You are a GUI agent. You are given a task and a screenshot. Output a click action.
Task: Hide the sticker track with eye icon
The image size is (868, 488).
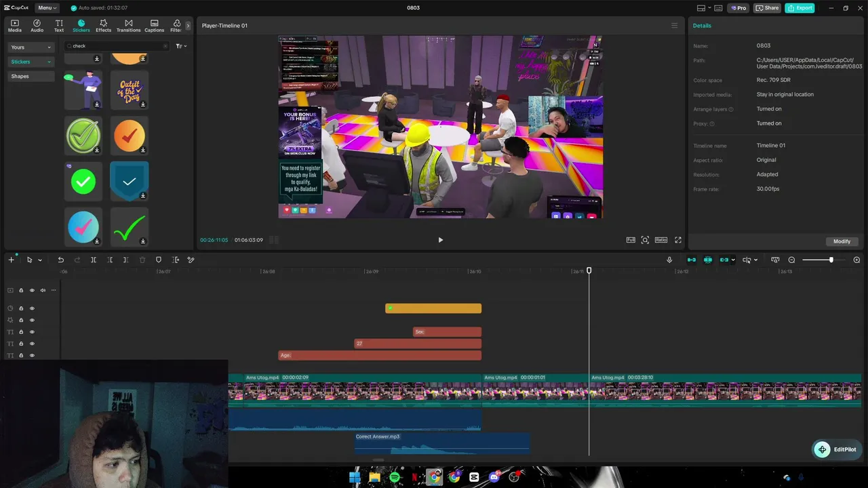[x=32, y=308]
